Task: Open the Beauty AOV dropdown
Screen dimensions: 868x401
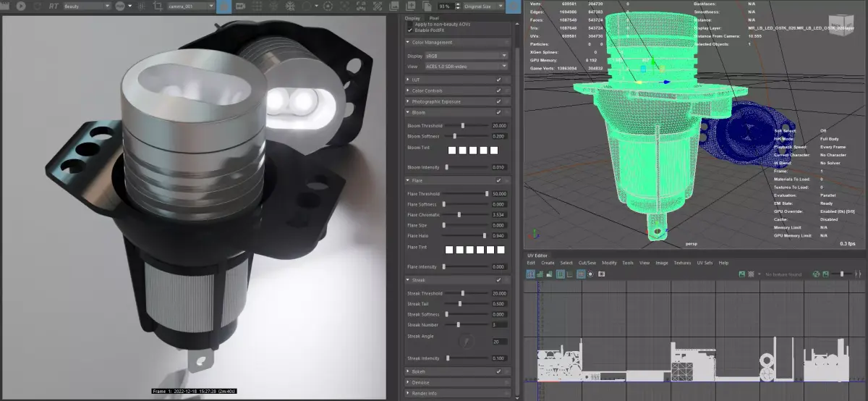Action: (x=86, y=6)
